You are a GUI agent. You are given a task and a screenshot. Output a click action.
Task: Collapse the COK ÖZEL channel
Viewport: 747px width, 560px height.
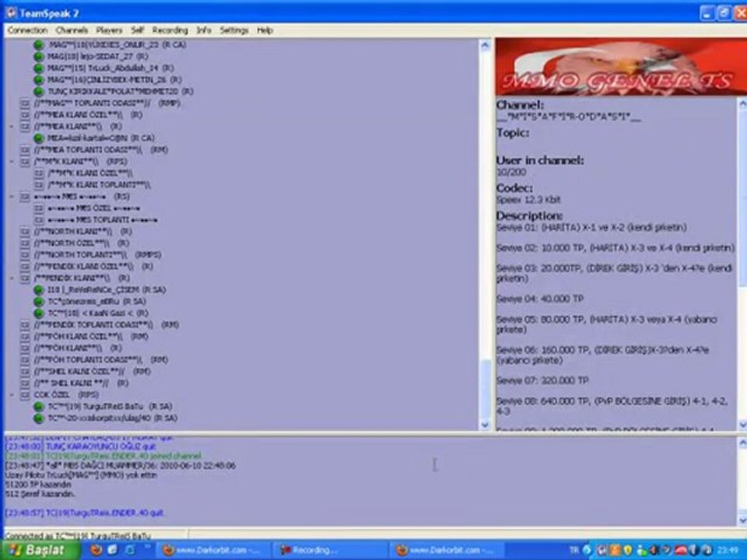12,395
